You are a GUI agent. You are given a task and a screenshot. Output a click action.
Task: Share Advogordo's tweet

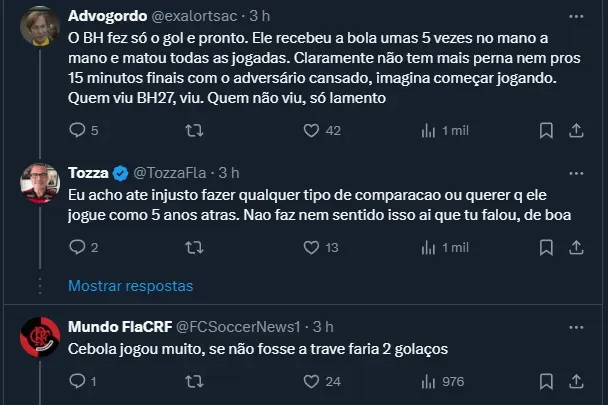[577, 130]
